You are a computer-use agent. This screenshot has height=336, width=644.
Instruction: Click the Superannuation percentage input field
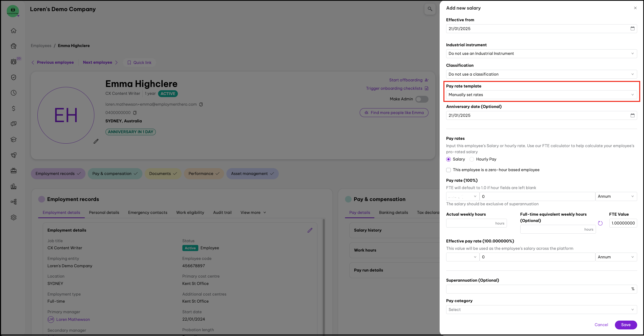(x=539, y=289)
